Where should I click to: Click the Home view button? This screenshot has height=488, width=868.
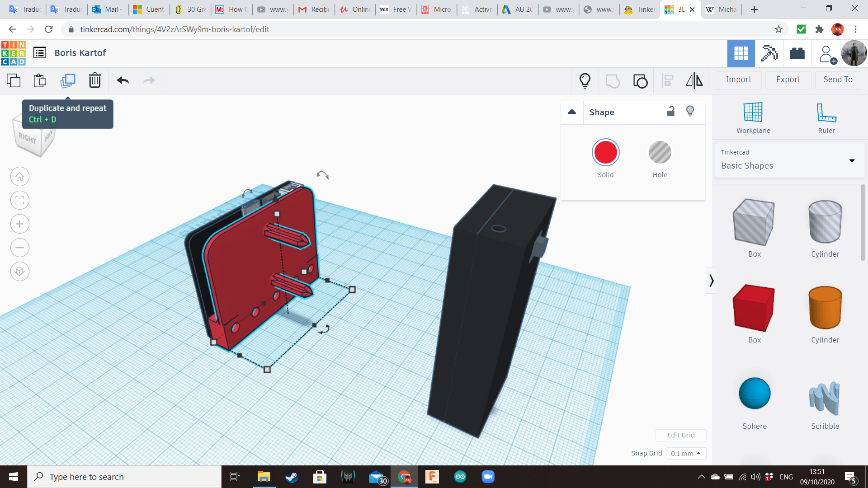pos(20,177)
